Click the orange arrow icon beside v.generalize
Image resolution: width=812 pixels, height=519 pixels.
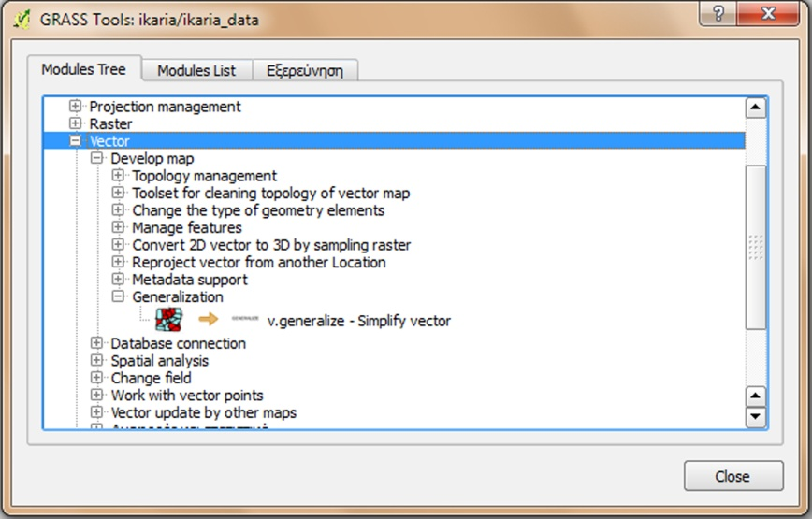[x=209, y=319]
